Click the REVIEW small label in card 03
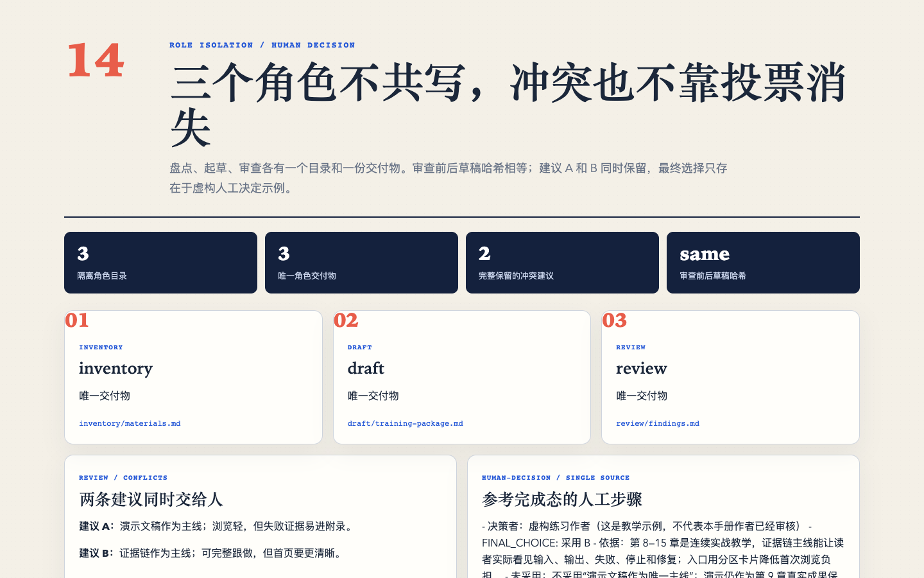Viewport: 924px width, 578px height. click(631, 347)
